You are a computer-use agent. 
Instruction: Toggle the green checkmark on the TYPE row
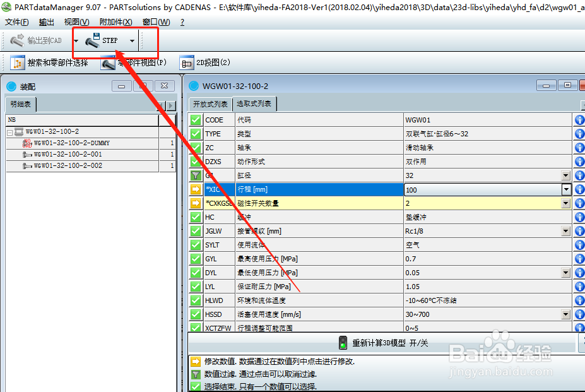point(196,133)
